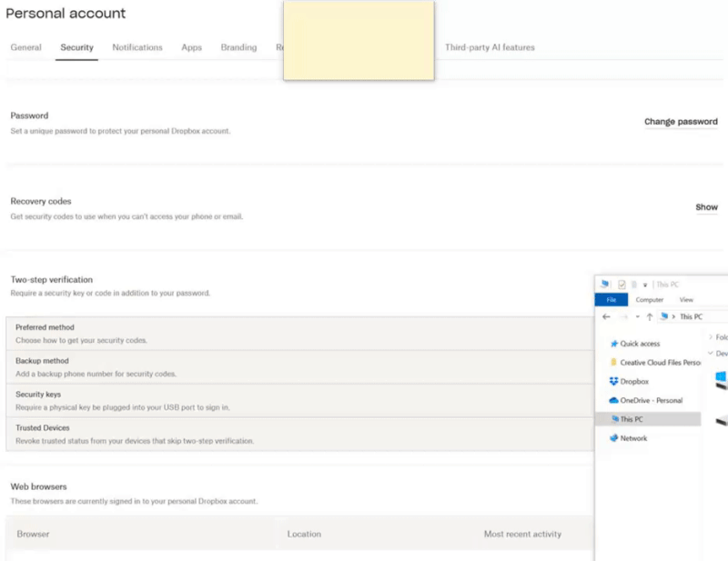Viewport: 728px width, 561px height.
Task: Open Dropbox folder in Explorer sidebar
Action: point(633,382)
